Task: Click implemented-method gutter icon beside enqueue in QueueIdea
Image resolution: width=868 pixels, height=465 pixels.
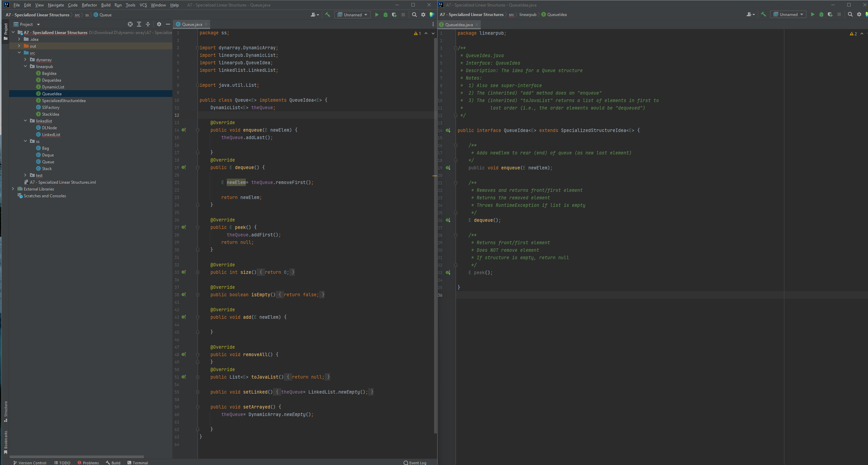Action: (448, 168)
